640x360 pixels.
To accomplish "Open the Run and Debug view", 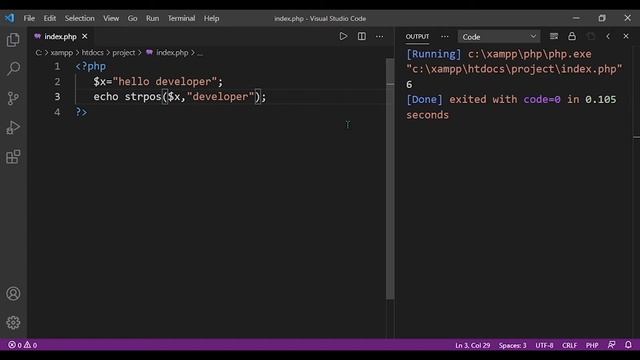I will (13, 127).
